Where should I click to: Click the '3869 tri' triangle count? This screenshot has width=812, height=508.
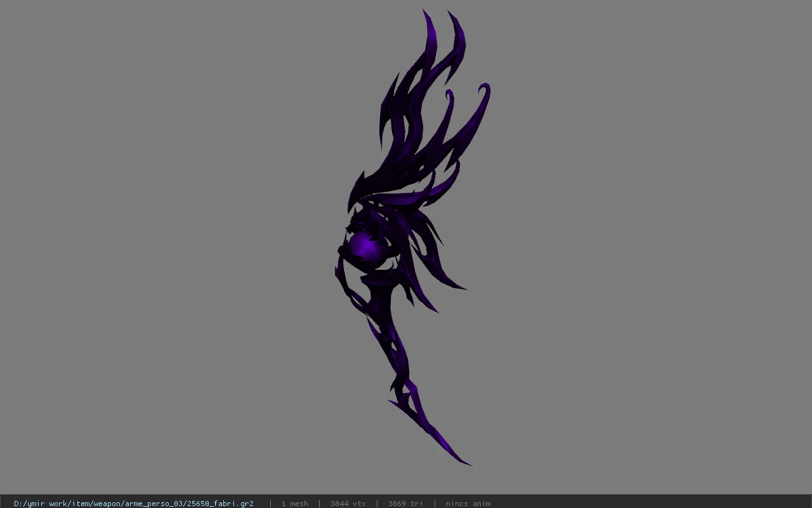(405, 504)
